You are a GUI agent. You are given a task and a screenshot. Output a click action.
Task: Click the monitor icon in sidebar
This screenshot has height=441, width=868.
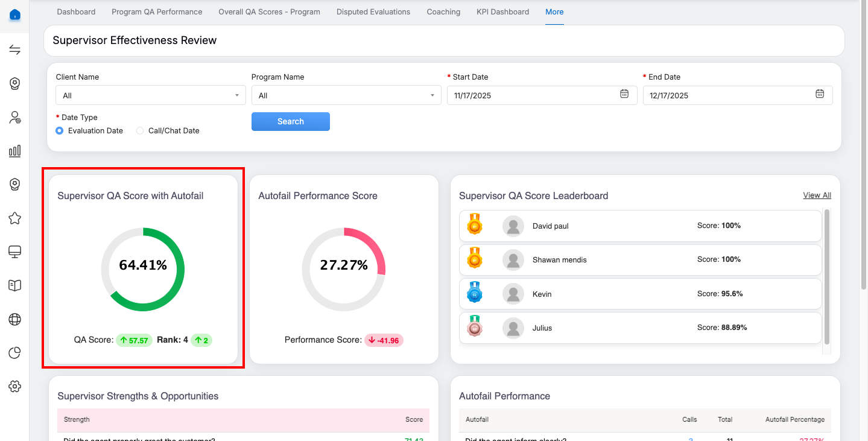15,252
